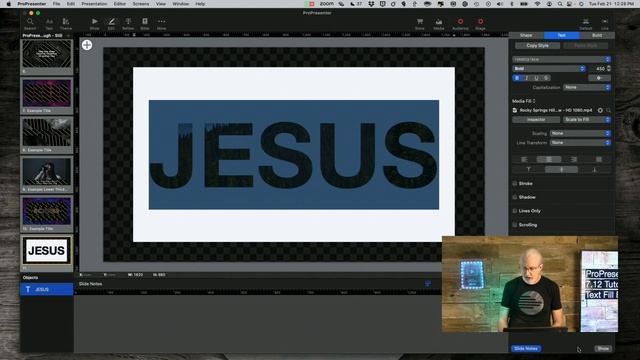Open the Search tool in toolbar
This screenshot has height=360, width=640.
click(x=30, y=23)
